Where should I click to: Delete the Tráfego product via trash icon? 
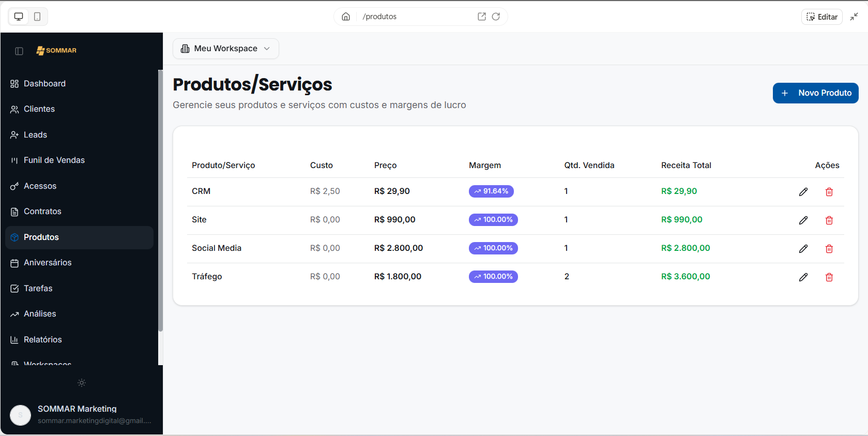(x=829, y=277)
